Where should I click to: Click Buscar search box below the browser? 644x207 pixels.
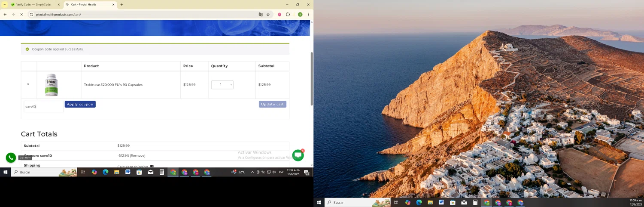point(44,172)
